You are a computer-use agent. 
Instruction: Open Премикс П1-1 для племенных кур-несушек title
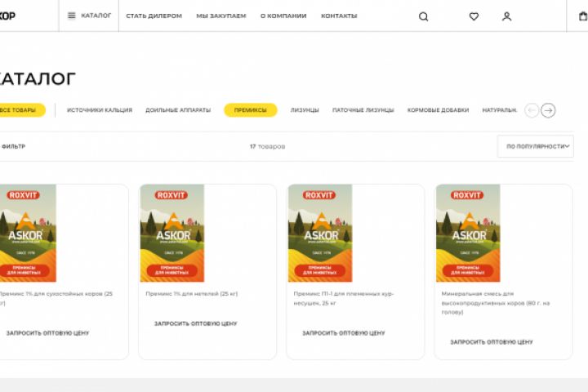click(344, 298)
